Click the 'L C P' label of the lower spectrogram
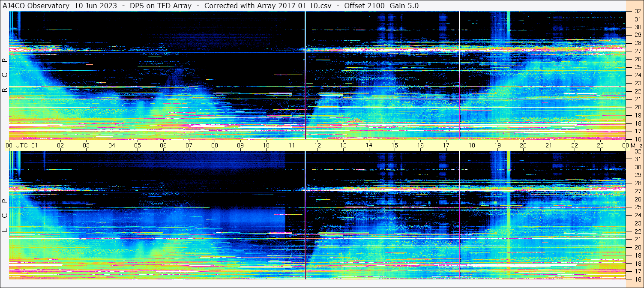Screen dimensions: 644x288 click(x=5, y=216)
